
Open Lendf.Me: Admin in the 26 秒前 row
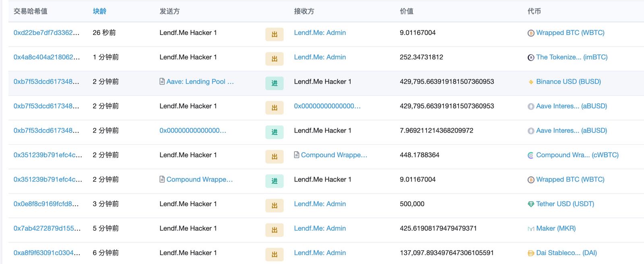pyautogui.click(x=320, y=33)
